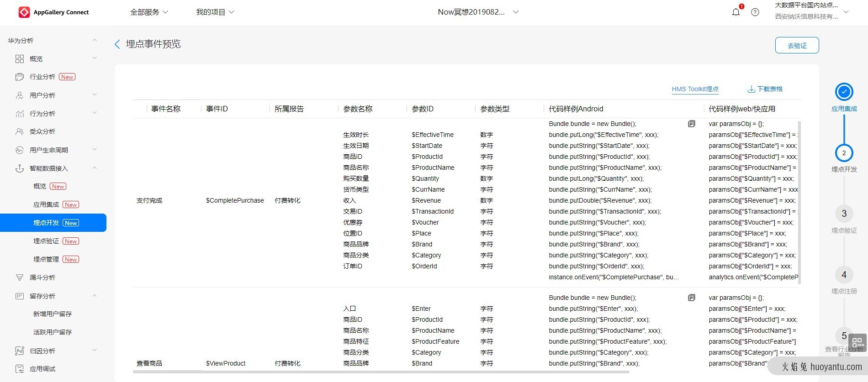Expand the 归因分析 chevron

(95, 351)
